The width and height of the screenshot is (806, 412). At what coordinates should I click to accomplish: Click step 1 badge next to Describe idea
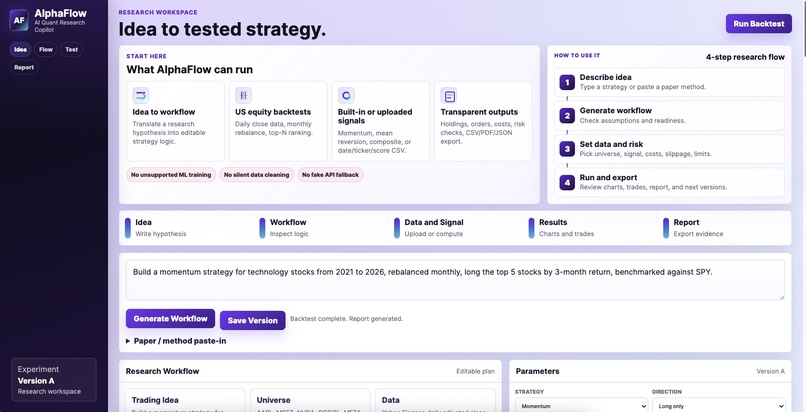point(567,82)
